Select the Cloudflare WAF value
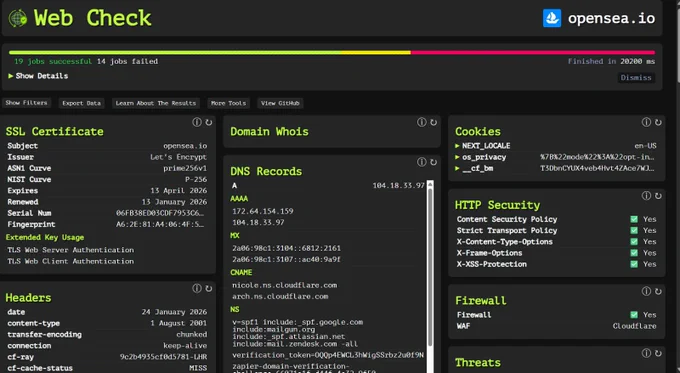Viewport: 680px width, 373px height. 634,326
